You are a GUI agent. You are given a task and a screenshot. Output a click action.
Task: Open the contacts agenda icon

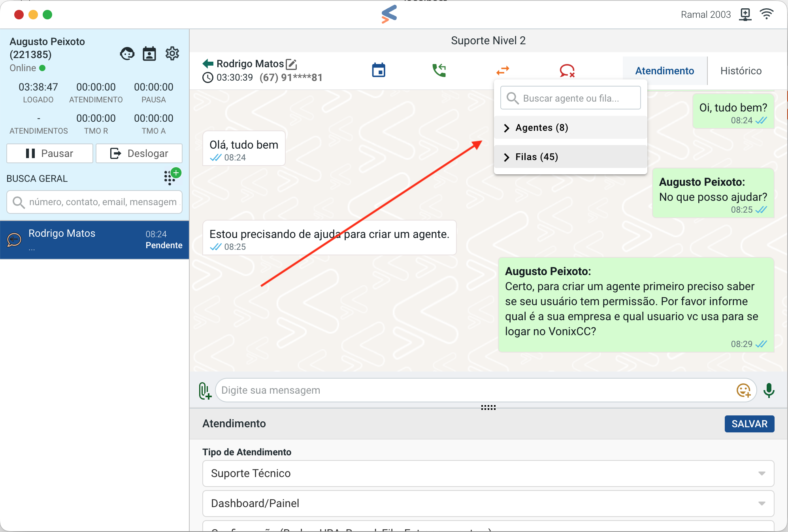click(x=149, y=53)
